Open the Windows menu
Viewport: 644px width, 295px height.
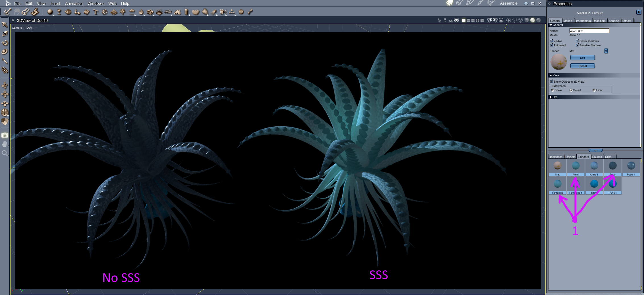96,3
